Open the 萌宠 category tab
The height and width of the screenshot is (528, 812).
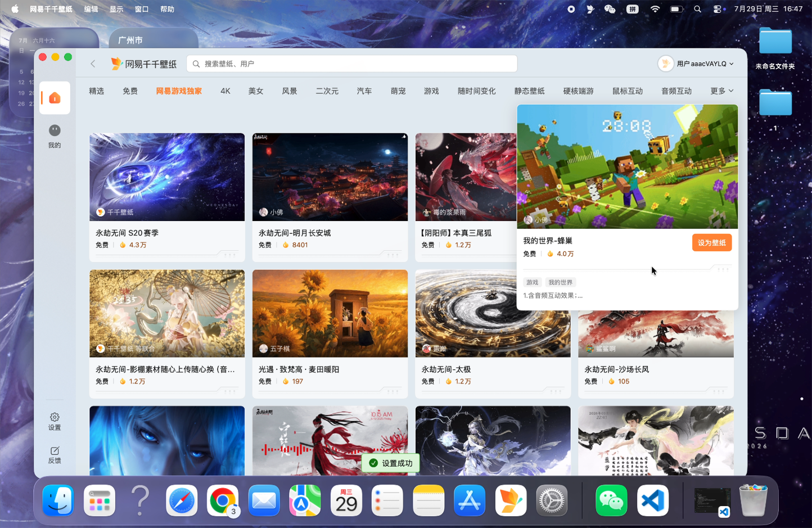click(398, 91)
